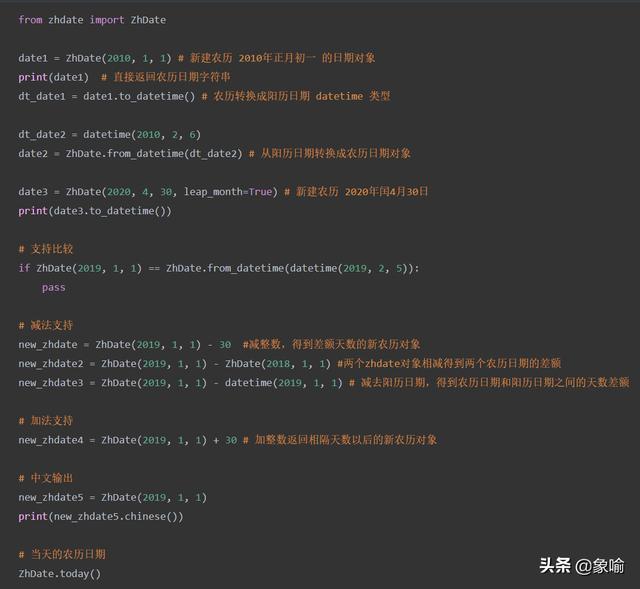The width and height of the screenshot is (640, 589).
Task: Click 'print(new_zhdate5.chinese())' line
Action: point(101,516)
